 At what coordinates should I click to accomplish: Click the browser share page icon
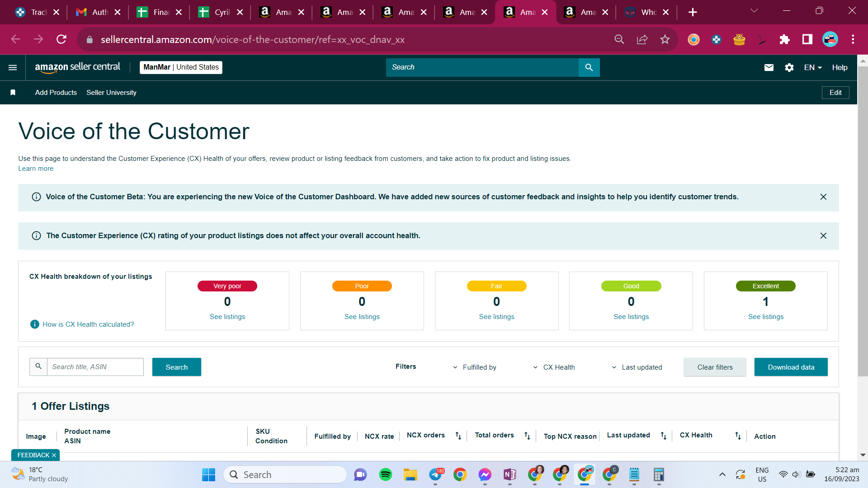coord(642,39)
